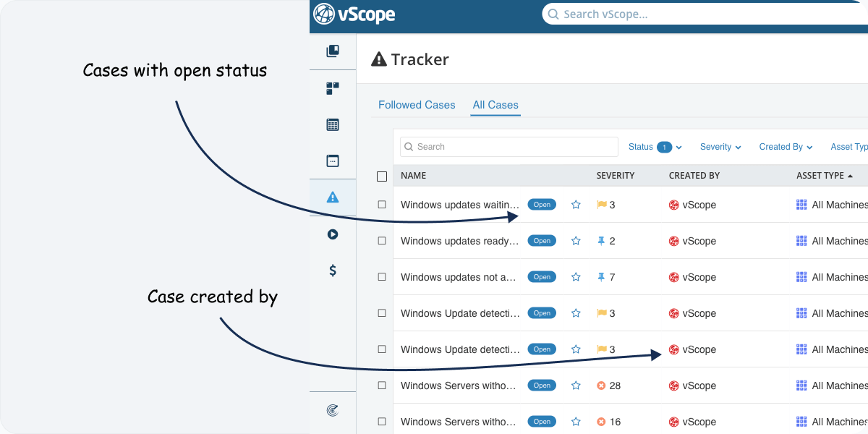Open the library stack icon in sidebar
This screenshot has height=434, width=868.
(333, 51)
